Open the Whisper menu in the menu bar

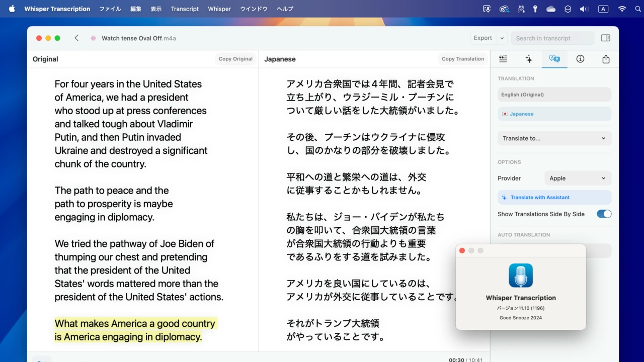[219, 9]
